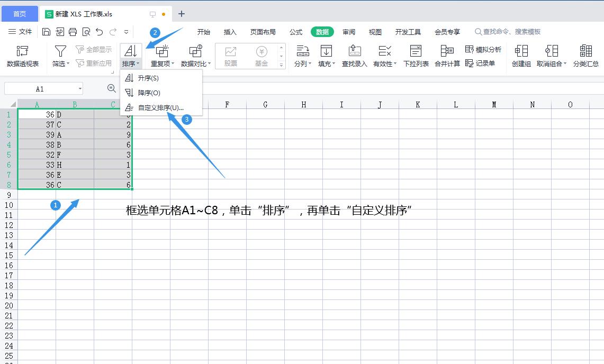
Task: Switch to the 公式 ribbon tab
Action: tap(295, 32)
